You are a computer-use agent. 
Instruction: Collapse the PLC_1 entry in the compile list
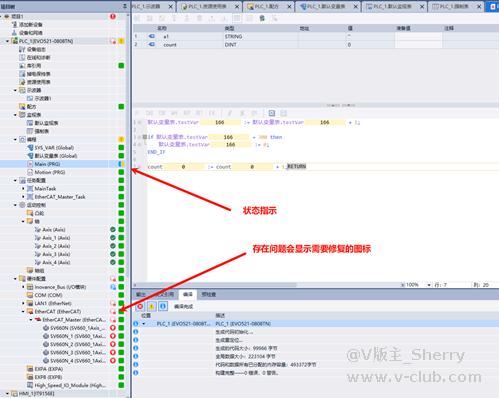[x=144, y=324]
